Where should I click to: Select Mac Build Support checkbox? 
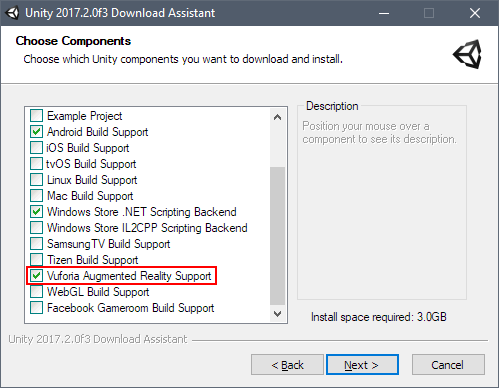(x=36, y=196)
